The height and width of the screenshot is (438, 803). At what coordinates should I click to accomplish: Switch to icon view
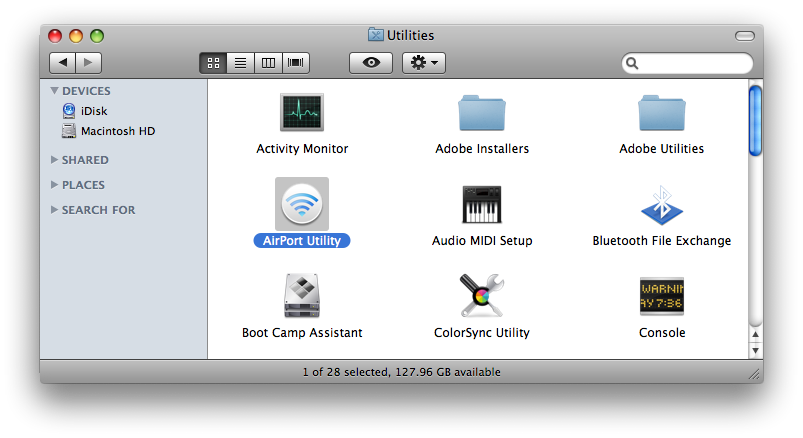click(213, 63)
